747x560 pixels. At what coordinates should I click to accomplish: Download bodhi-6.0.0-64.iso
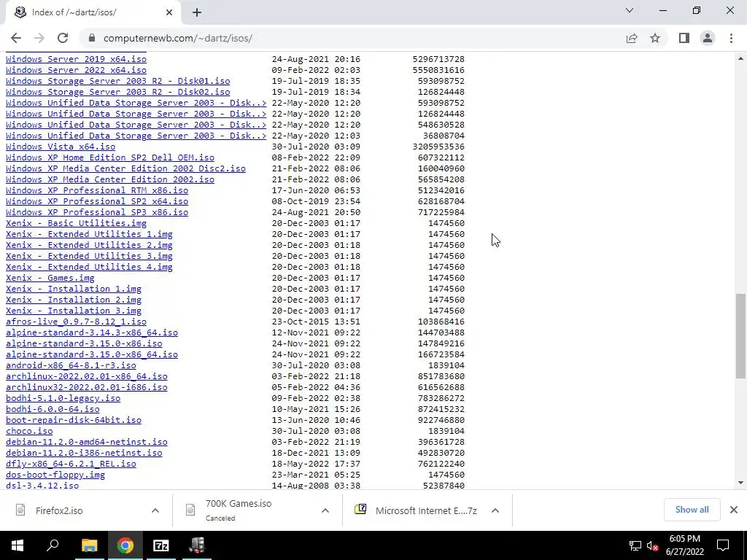click(x=53, y=410)
